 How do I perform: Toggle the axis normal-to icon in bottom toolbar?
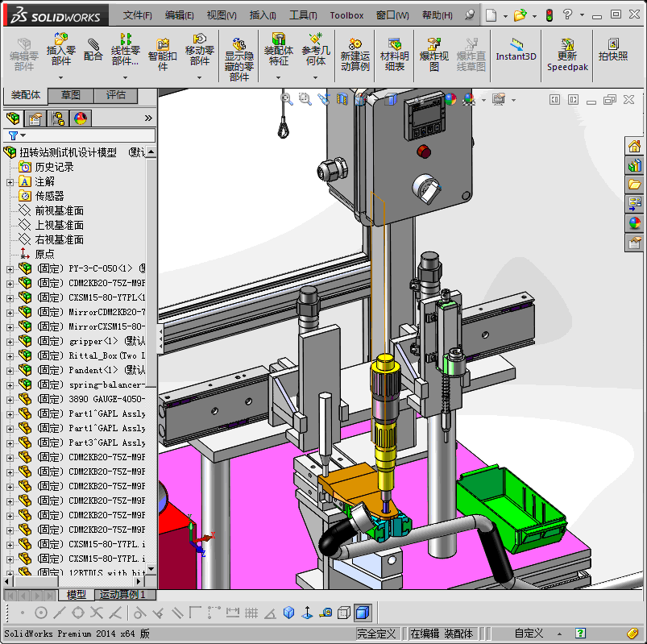[x=307, y=613]
